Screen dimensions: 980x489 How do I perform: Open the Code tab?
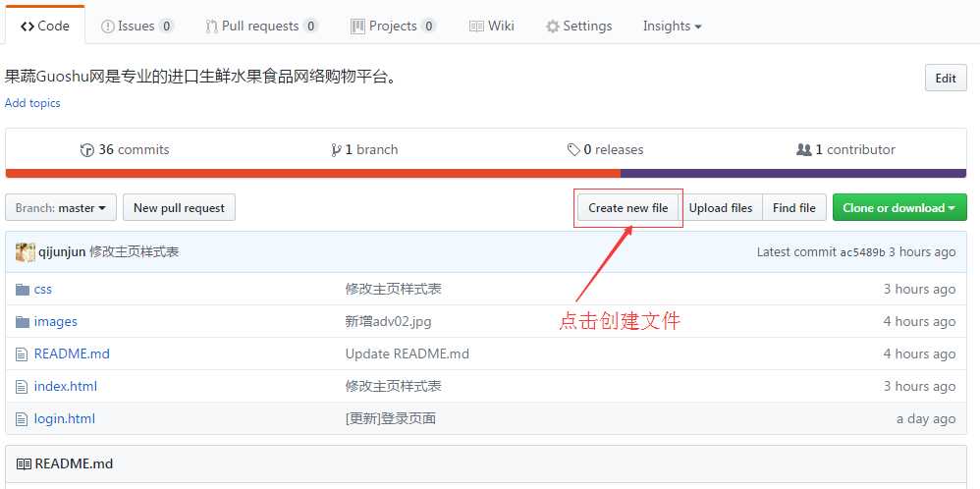coord(44,26)
